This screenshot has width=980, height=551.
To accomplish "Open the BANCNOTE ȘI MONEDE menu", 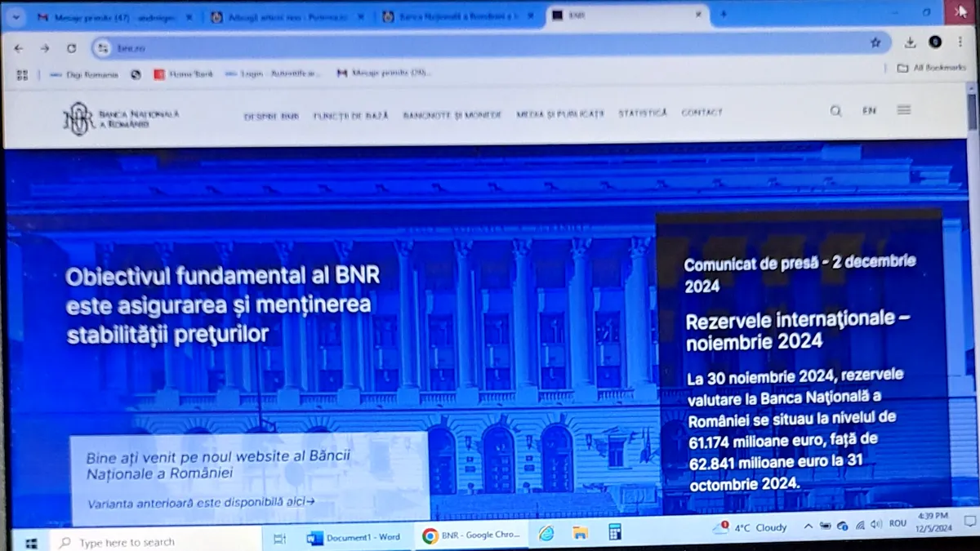I will click(452, 115).
